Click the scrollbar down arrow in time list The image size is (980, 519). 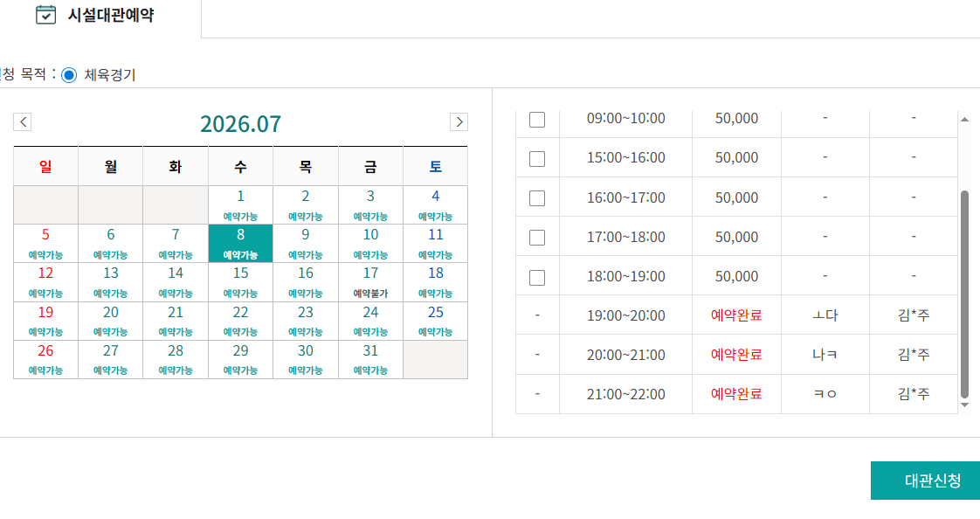964,405
